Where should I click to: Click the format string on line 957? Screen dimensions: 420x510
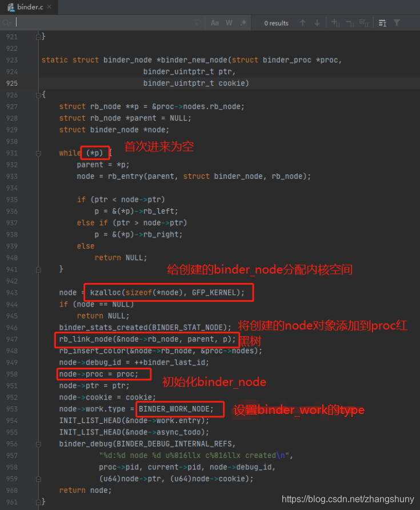(x=194, y=456)
